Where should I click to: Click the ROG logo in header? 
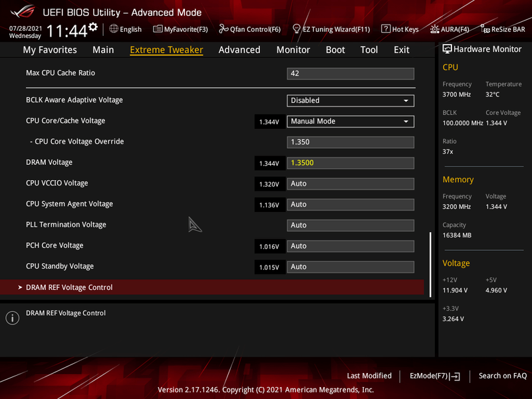[x=23, y=11]
